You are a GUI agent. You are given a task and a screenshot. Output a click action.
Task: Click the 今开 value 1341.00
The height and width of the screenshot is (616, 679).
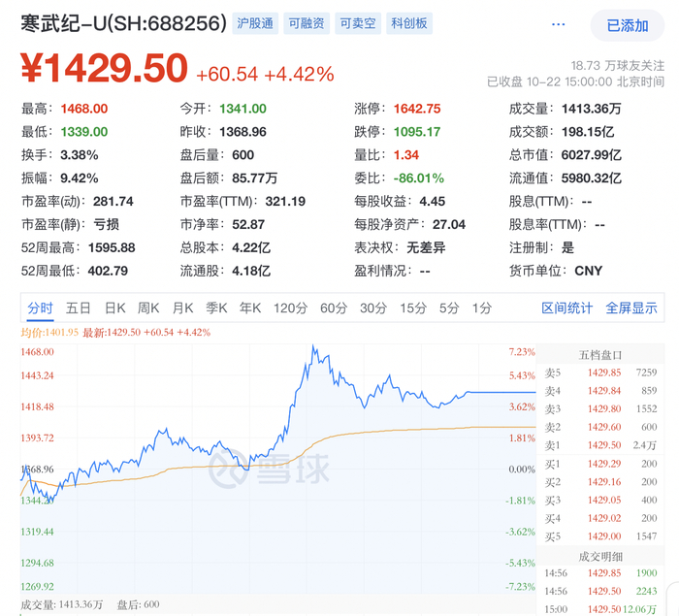242,109
